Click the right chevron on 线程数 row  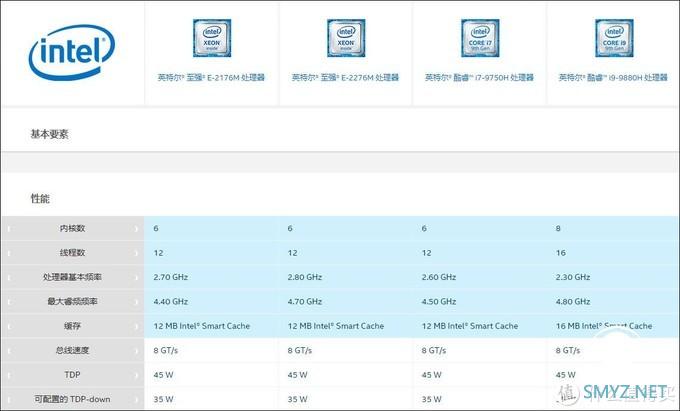pos(136,253)
